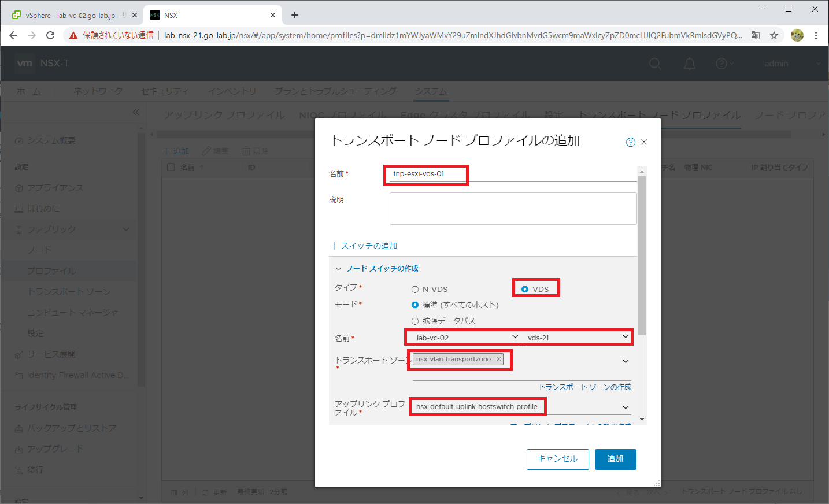
Task: Open the uplink profile dropdown
Action: tap(521, 407)
